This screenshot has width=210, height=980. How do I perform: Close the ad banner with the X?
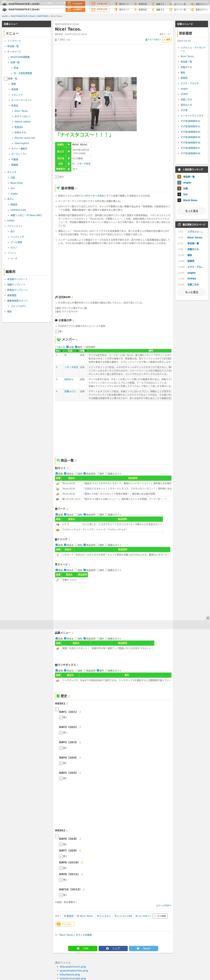[x=208, y=618]
